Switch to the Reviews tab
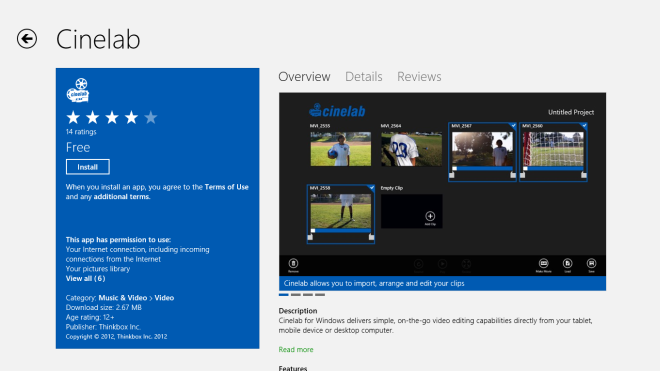This screenshot has width=660, height=371. click(419, 77)
